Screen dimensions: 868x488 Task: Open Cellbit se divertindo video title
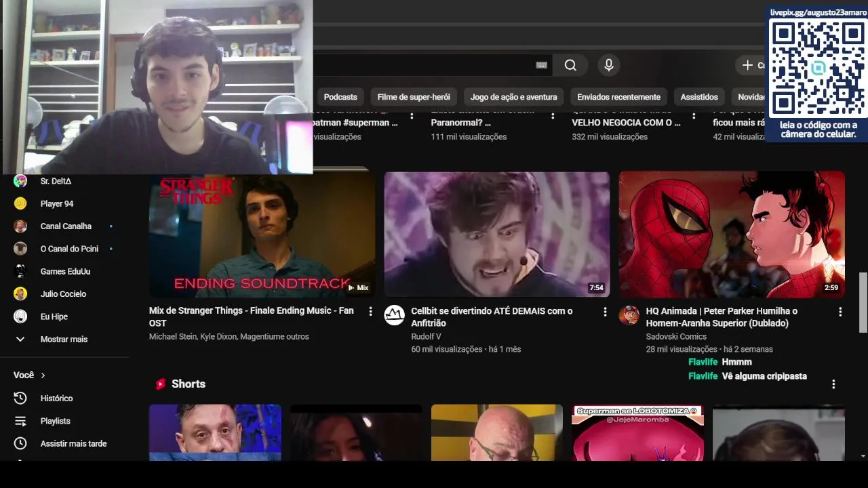pos(492,317)
